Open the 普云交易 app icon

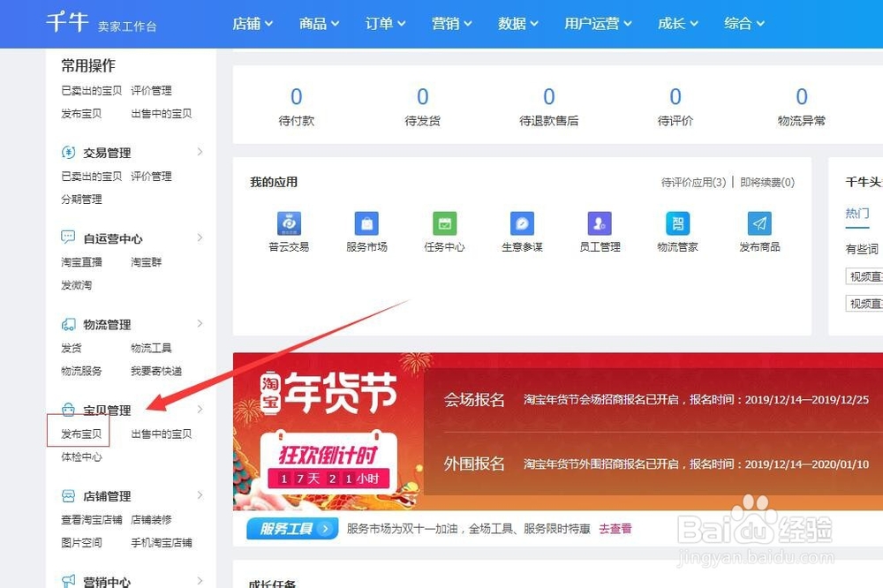pyautogui.click(x=288, y=224)
